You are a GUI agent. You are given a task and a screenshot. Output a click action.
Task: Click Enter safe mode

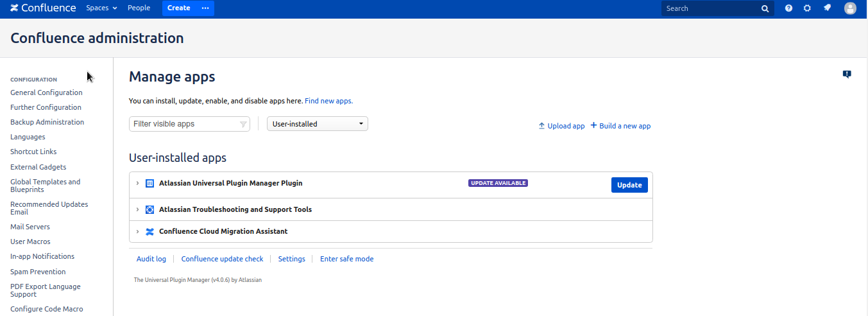[346, 259]
